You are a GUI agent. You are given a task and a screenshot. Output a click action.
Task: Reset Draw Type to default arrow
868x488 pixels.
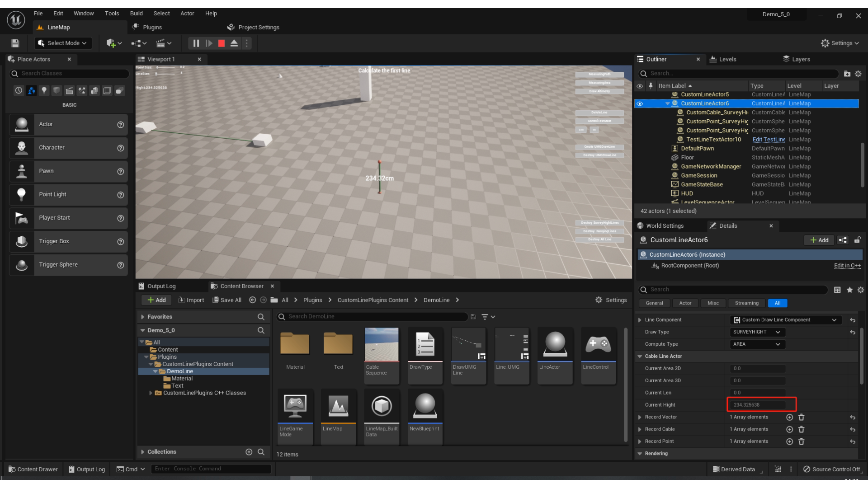point(853,332)
